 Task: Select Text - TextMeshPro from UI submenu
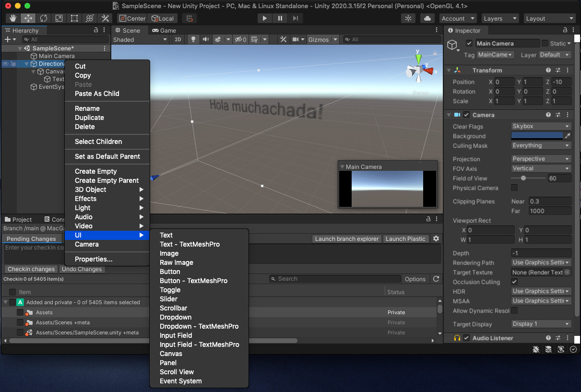tap(190, 244)
